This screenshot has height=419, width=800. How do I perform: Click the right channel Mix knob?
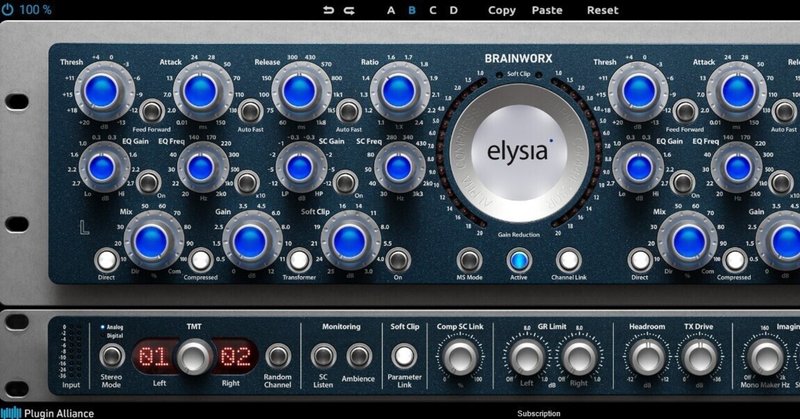tap(689, 241)
